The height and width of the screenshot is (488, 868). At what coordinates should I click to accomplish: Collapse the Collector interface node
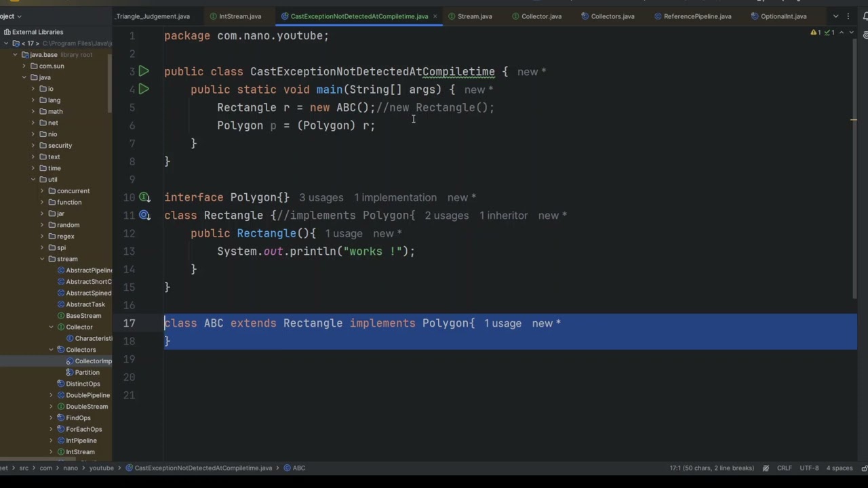pos(51,327)
